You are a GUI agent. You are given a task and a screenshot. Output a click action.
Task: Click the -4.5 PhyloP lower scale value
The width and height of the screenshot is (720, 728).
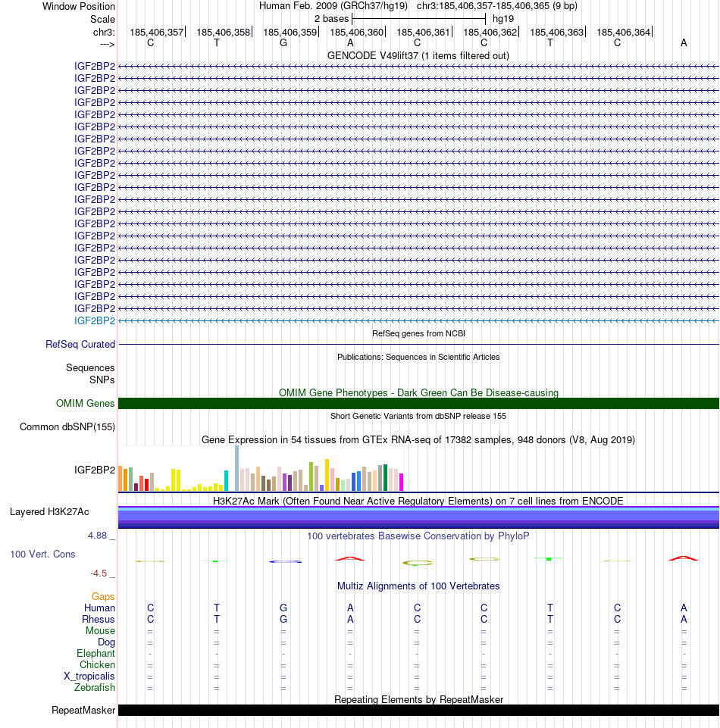click(99, 573)
